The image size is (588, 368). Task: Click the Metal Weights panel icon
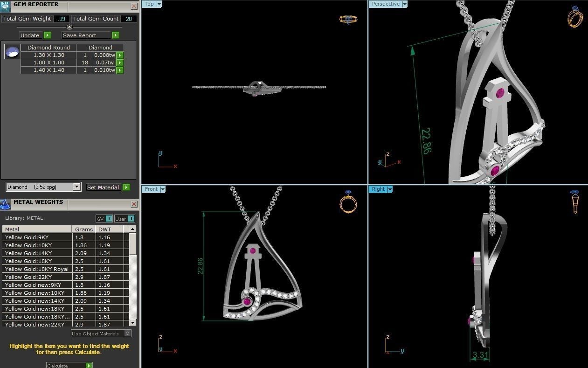[x=5, y=205]
